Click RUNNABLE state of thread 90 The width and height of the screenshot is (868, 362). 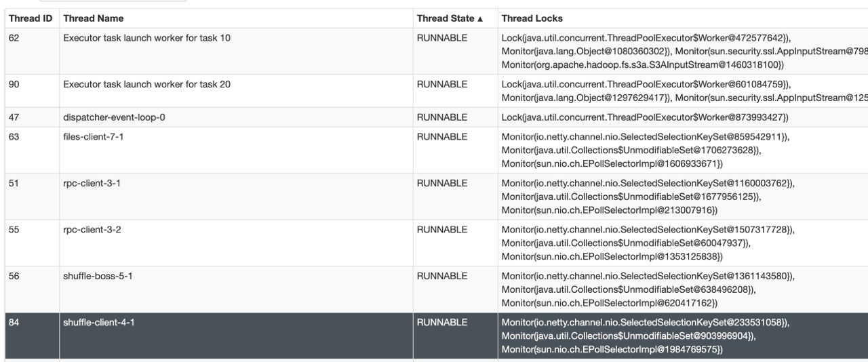click(441, 85)
